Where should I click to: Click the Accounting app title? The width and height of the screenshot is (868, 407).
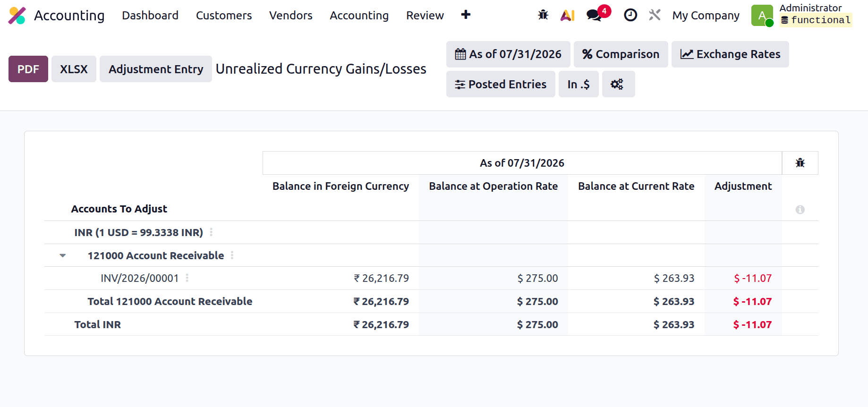[x=69, y=16]
